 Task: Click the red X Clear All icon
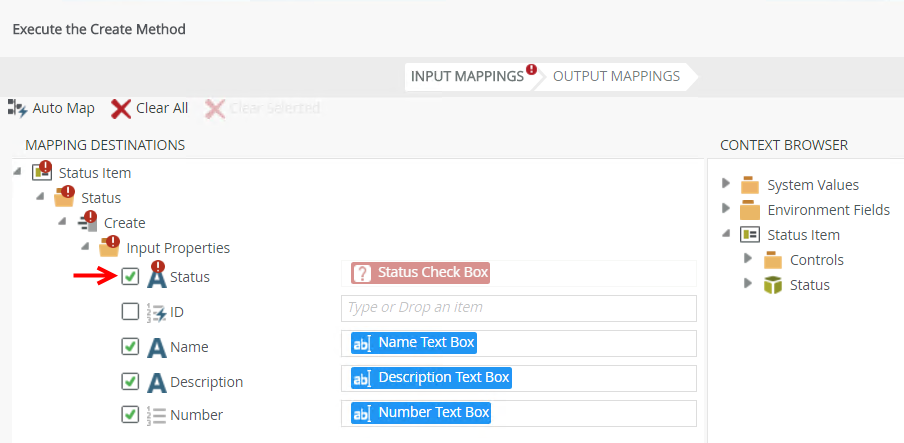tap(121, 108)
